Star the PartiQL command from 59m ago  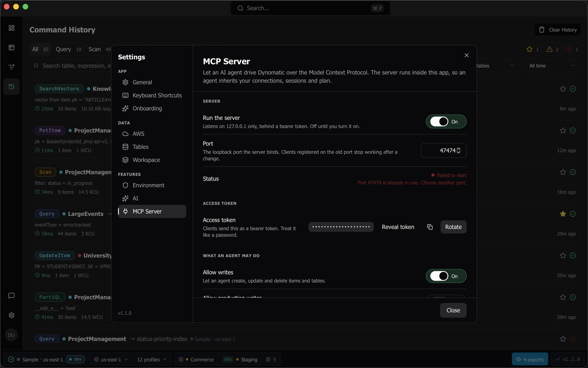coord(563,297)
